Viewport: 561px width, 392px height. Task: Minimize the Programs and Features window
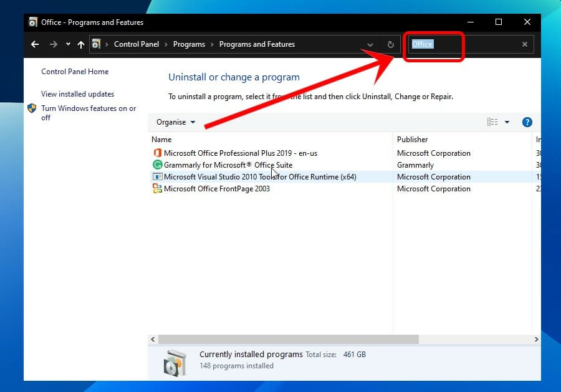[471, 22]
